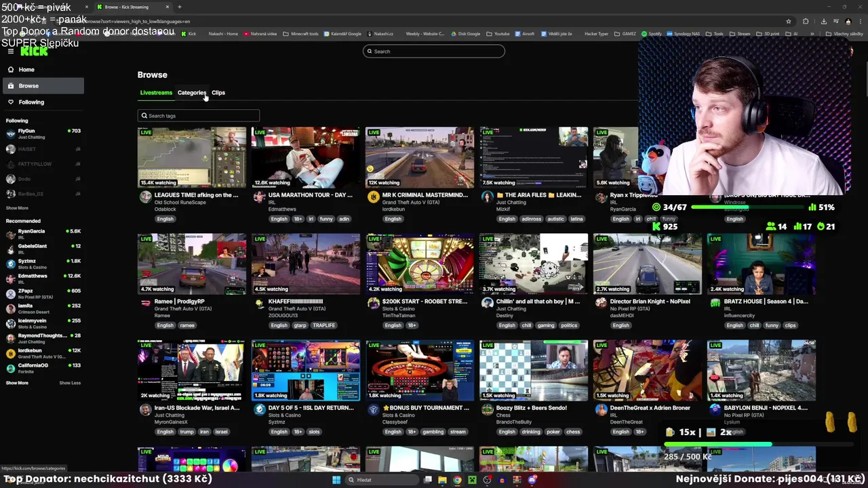Click the Search tags input
Screen dimensions: 868x488
pos(198,115)
